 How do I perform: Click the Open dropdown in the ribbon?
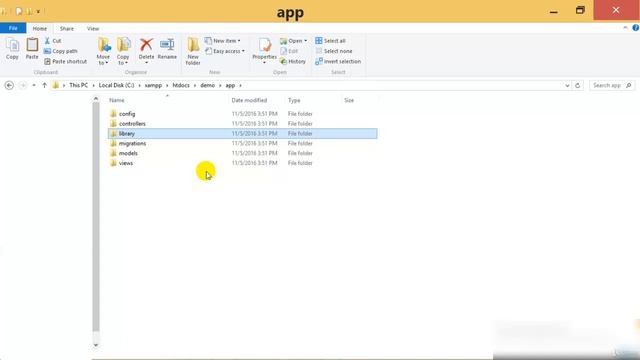click(x=293, y=41)
